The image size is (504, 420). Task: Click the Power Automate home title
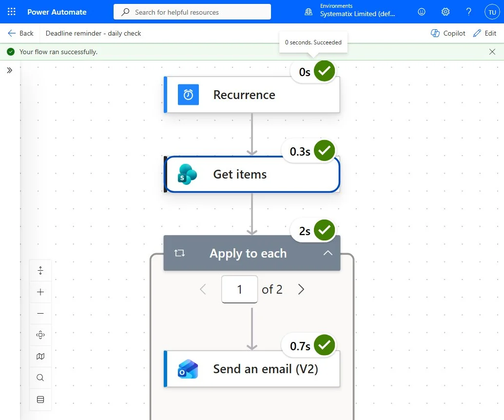point(57,12)
